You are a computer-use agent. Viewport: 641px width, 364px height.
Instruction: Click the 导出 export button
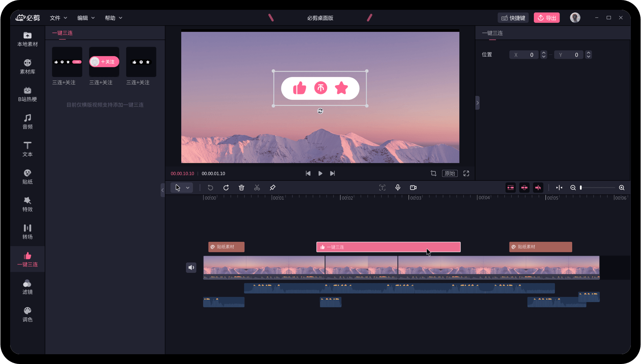click(x=547, y=18)
